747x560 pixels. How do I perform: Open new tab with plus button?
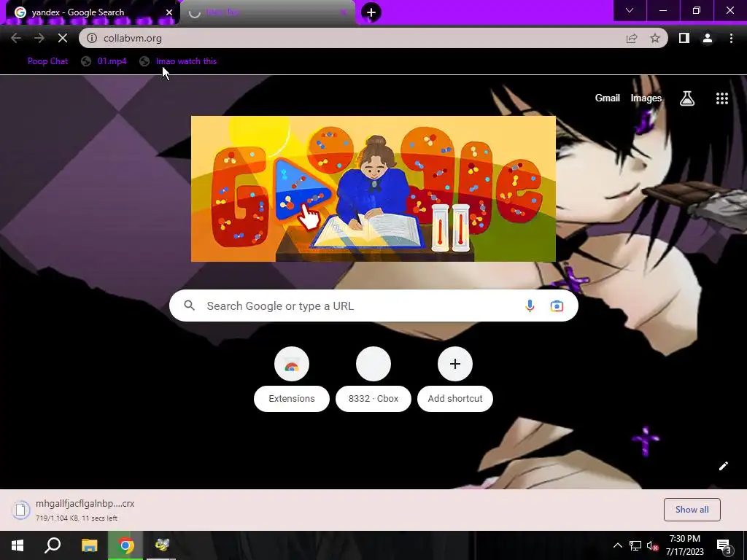pyautogui.click(x=371, y=12)
